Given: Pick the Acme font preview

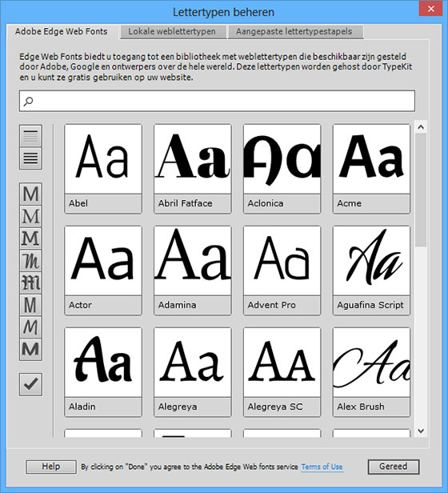Looking at the screenshot, I should pos(371,169).
